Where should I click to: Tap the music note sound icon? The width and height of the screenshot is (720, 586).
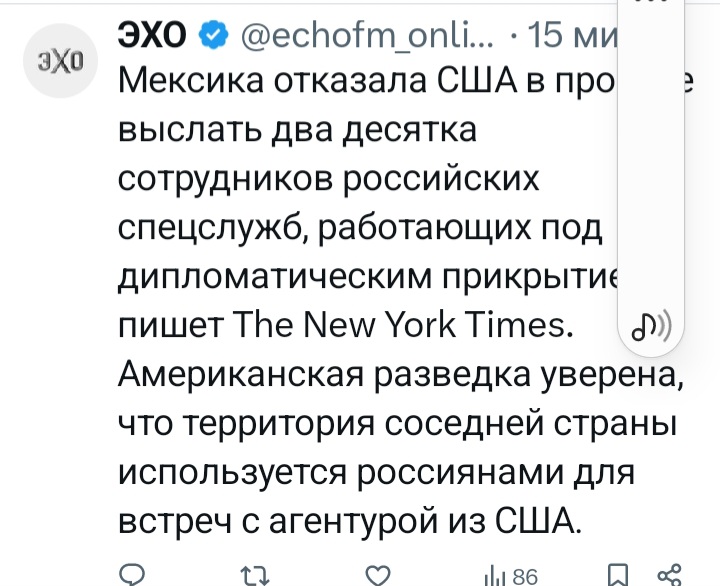(x=653, y=325)
